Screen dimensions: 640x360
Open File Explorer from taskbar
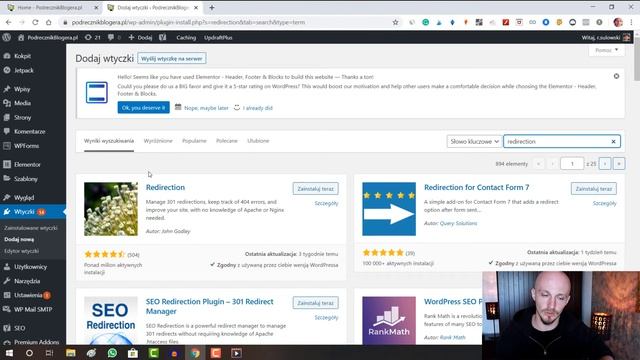(x=71, y=353)
